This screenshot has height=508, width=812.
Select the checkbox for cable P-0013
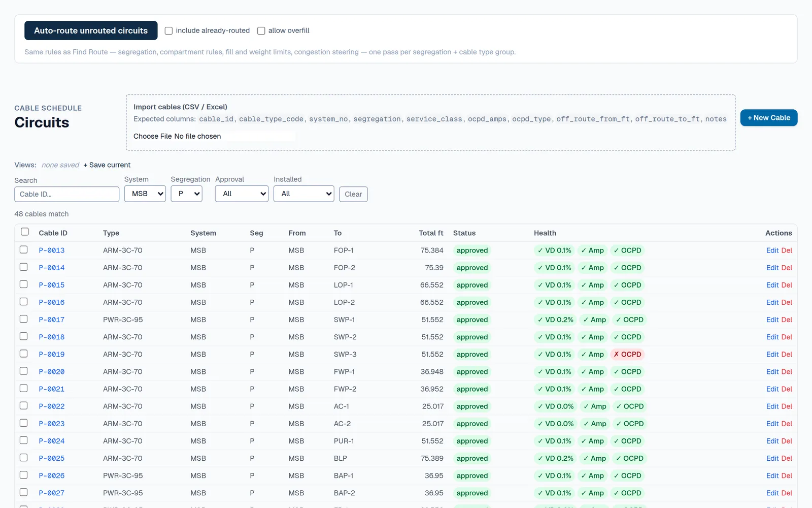23,249
